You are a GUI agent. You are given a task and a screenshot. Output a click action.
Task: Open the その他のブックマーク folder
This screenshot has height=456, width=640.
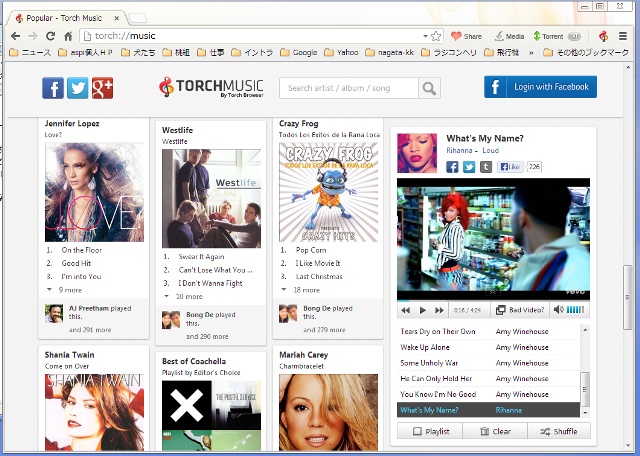coord(586,52)
